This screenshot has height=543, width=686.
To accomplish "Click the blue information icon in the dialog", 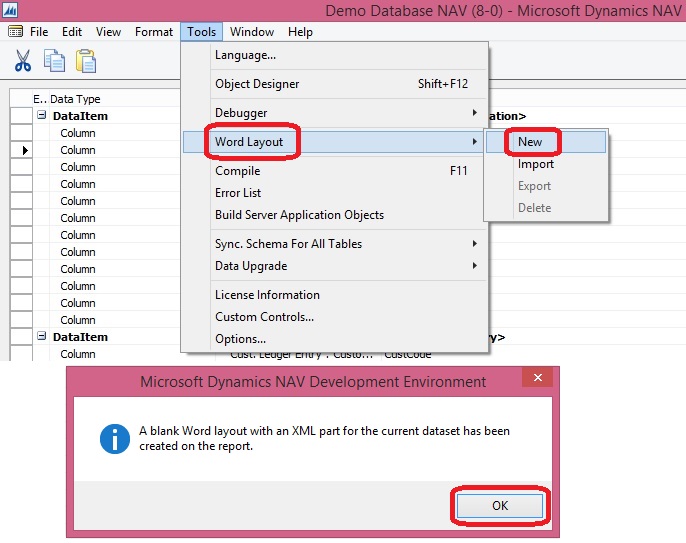I will 116,438.
